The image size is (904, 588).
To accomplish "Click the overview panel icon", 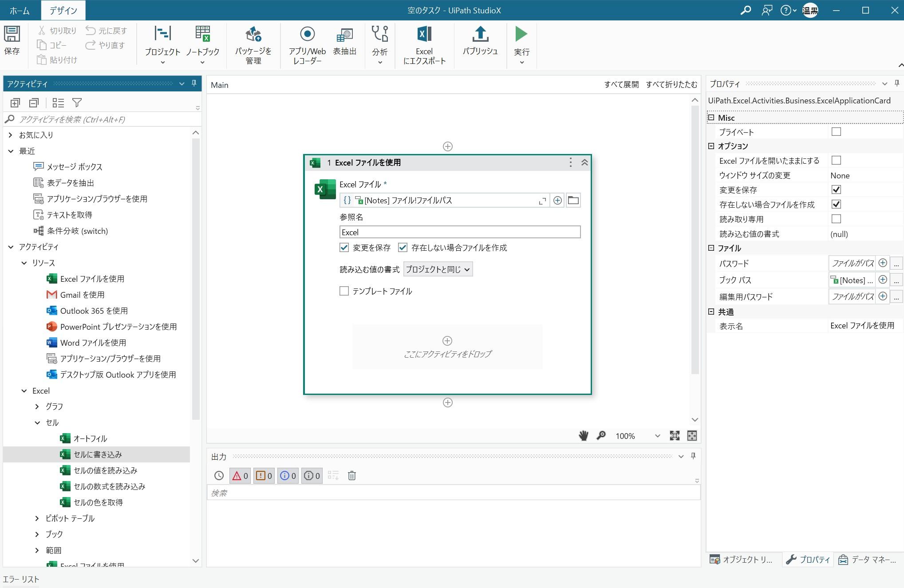I will pyautogui.click(x=692, y=436).
